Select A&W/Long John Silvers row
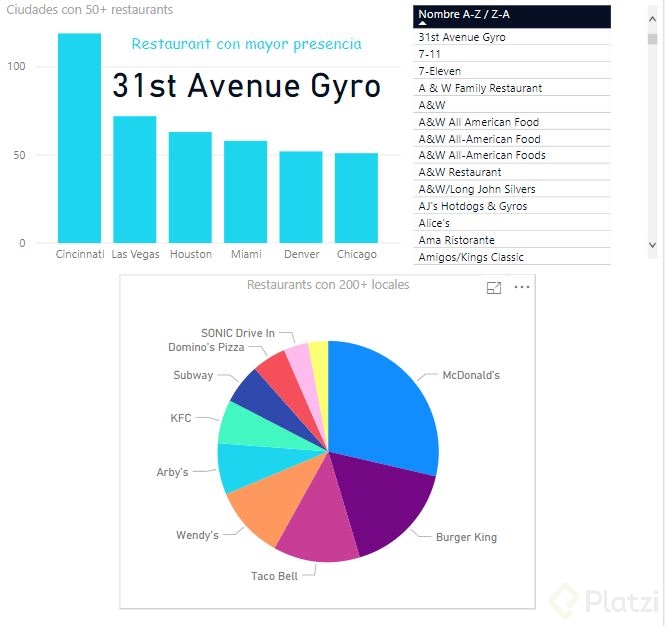This screenshot has height=626, width=665. pyautogui.click(x=512, y=189)
